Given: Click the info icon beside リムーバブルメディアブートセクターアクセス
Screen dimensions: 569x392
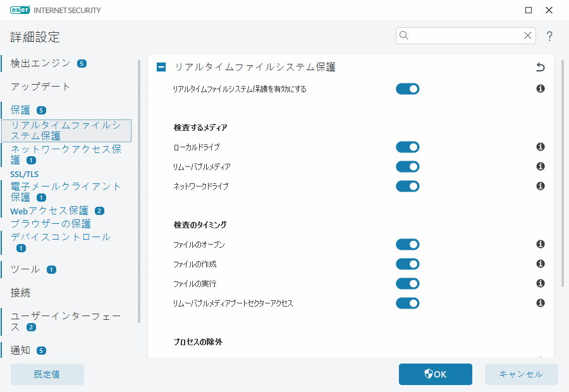Looking at the screenshot, I should [x=541, y=303].
